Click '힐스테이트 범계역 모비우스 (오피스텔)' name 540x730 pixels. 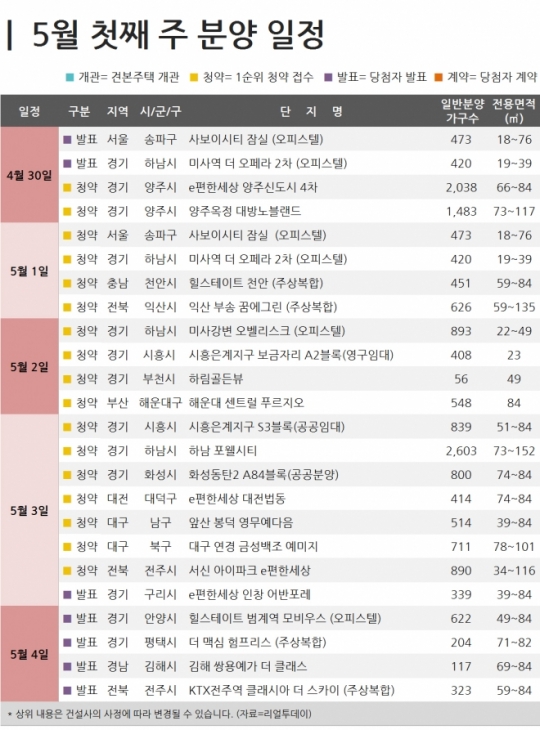click(285, 618)
